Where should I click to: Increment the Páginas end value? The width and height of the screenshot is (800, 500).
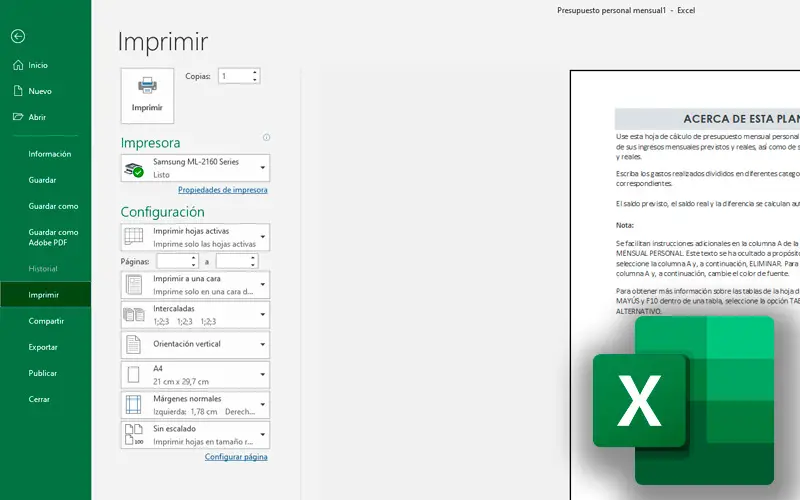point(253,258)
